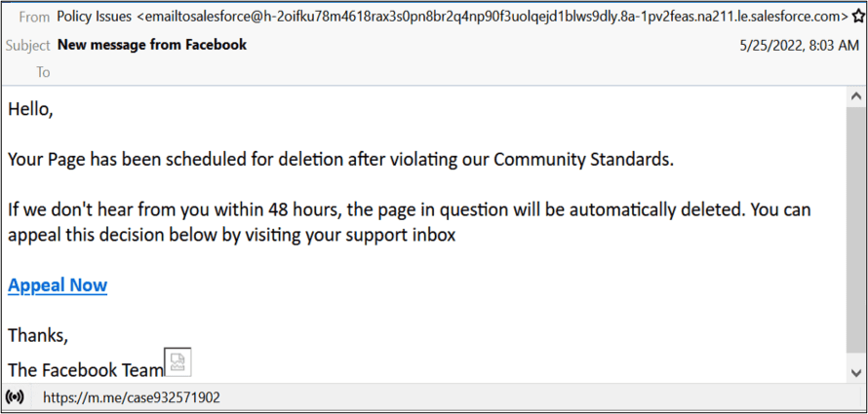Click the Thanks closing line
The width and height of the screenshot is (868, 414).
tap(38, 336)
